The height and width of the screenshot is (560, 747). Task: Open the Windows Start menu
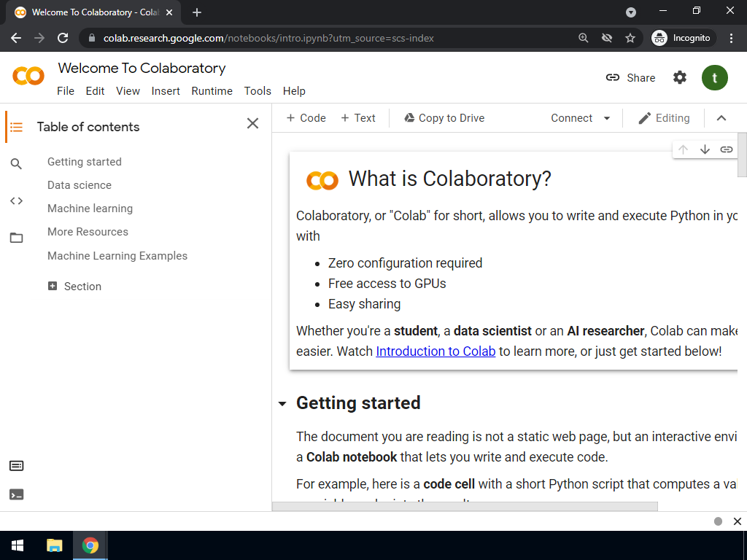click(x=18, y=545)
